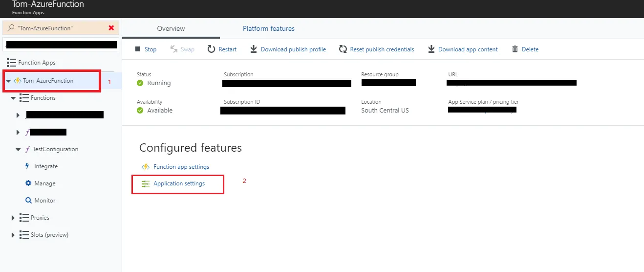Clear the search with red X
Image resolution: width=644 pixels, height=272 pixels.
[x=111, y=28]
